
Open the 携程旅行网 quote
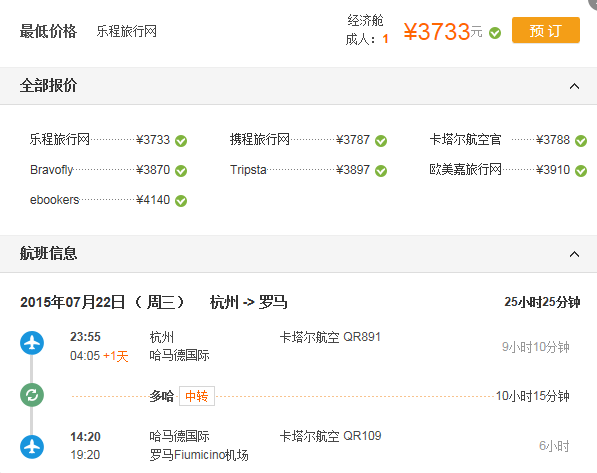click(260, 139)
